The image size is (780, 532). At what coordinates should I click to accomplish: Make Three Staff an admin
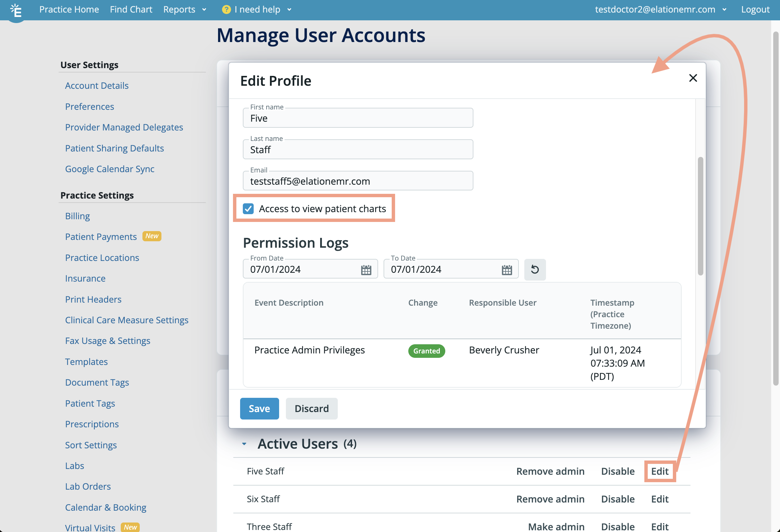click(x=556, y=526)
